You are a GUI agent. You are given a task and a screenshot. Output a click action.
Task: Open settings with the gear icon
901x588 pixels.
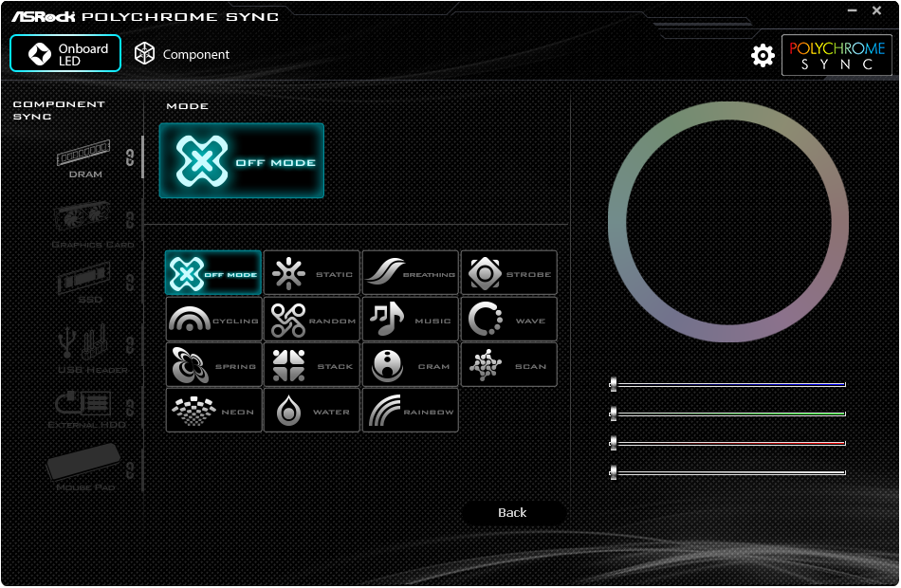coord(763,55)
